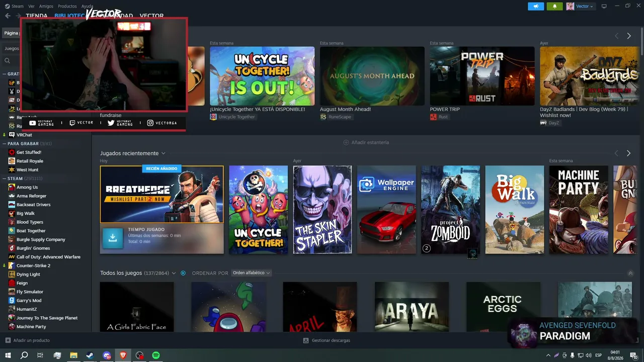Open the Ayuda menu
This screenshot has height=362, width=644.
(87, 6)
